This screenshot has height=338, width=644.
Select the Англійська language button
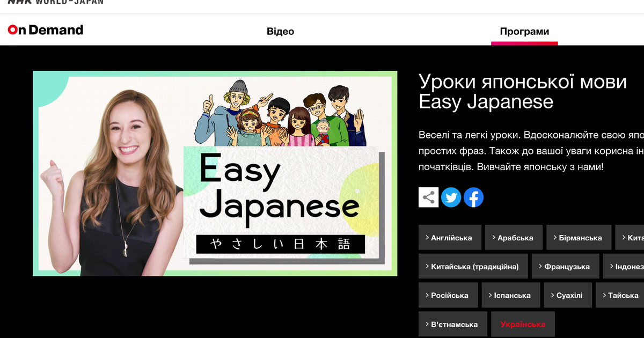pos(450,238)
